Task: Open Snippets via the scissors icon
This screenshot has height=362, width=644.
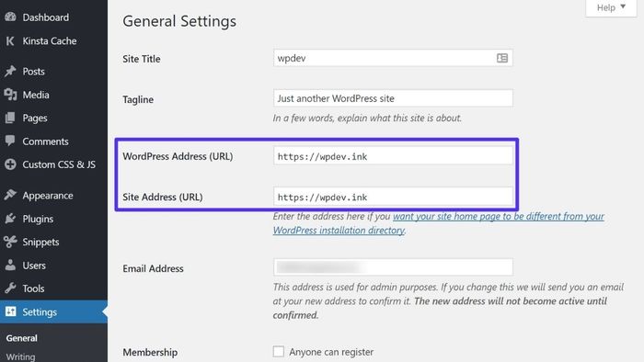Action: [10, 242]
